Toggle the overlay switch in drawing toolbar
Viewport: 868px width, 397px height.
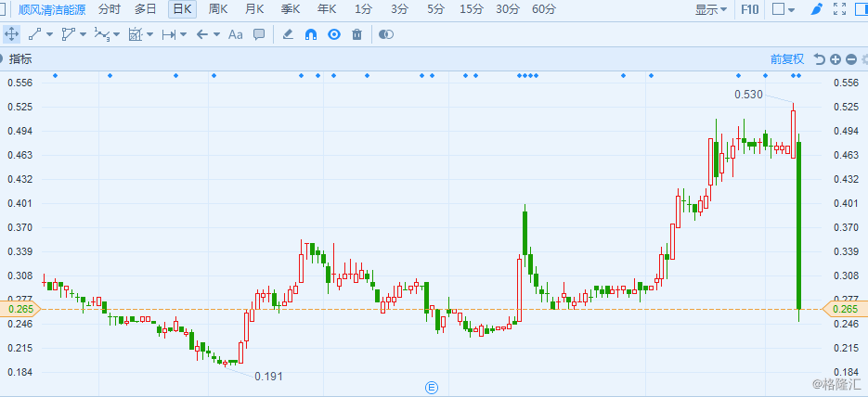click(386, 34)
